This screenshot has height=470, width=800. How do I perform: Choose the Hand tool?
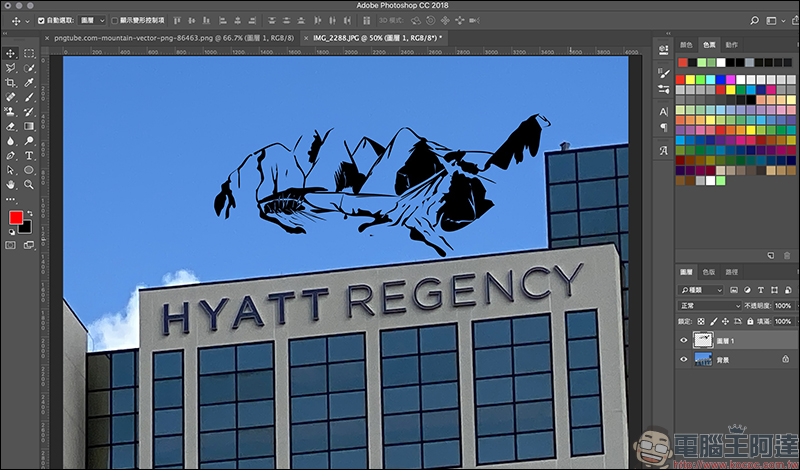[10, 185]
